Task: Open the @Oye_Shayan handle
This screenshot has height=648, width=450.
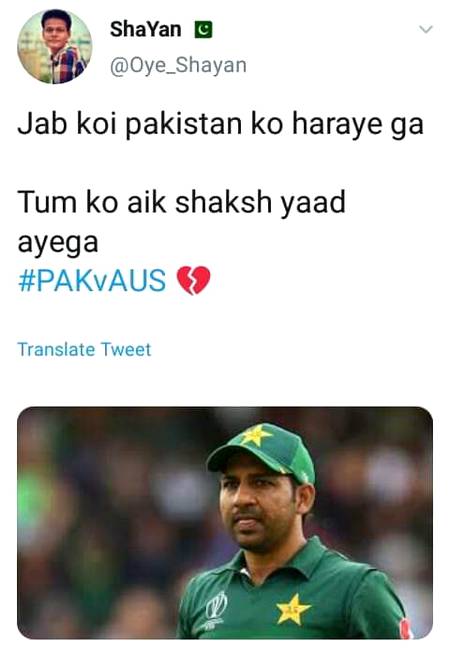Action: (178, 65)
